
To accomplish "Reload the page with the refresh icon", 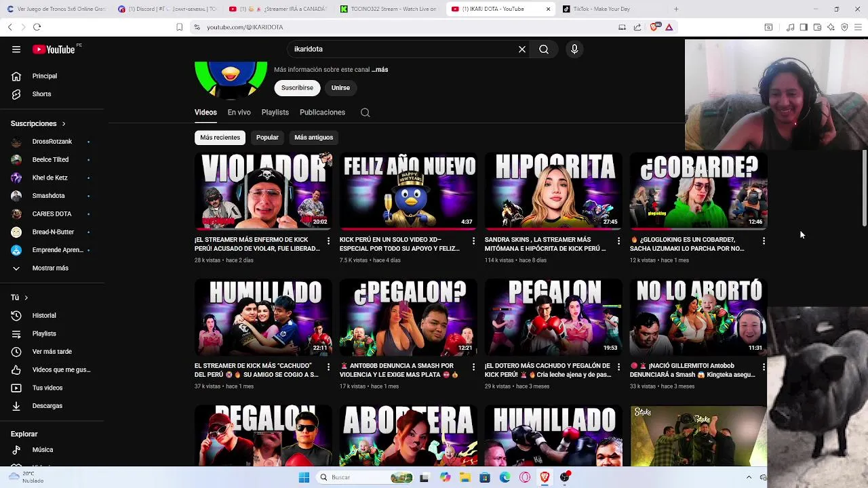I will pos(37,27).
